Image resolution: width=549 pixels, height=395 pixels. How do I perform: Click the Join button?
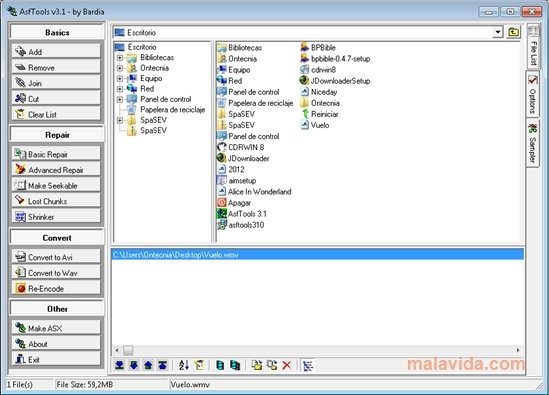pyautogui.click(x=56, y=83)
